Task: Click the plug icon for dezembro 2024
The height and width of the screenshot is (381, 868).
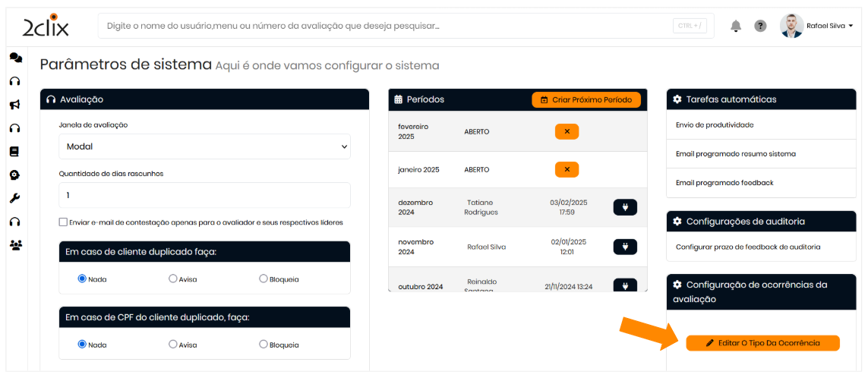Action: pyautogui.click(x=624, y=207)
